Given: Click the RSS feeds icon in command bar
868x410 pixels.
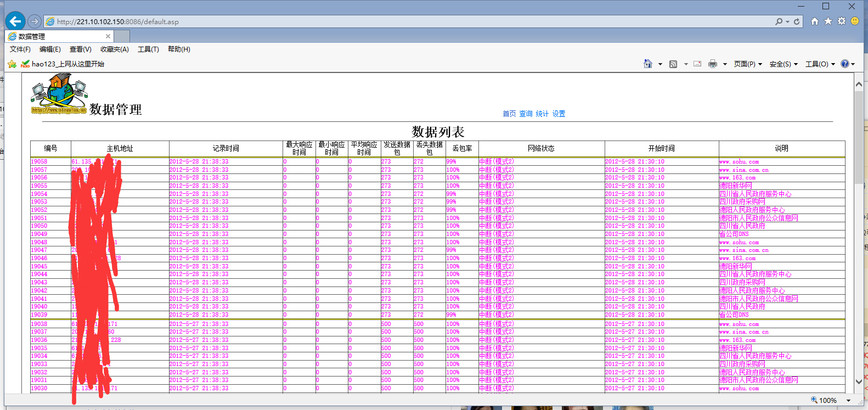Looking at the screenshot, I should 673,64.
